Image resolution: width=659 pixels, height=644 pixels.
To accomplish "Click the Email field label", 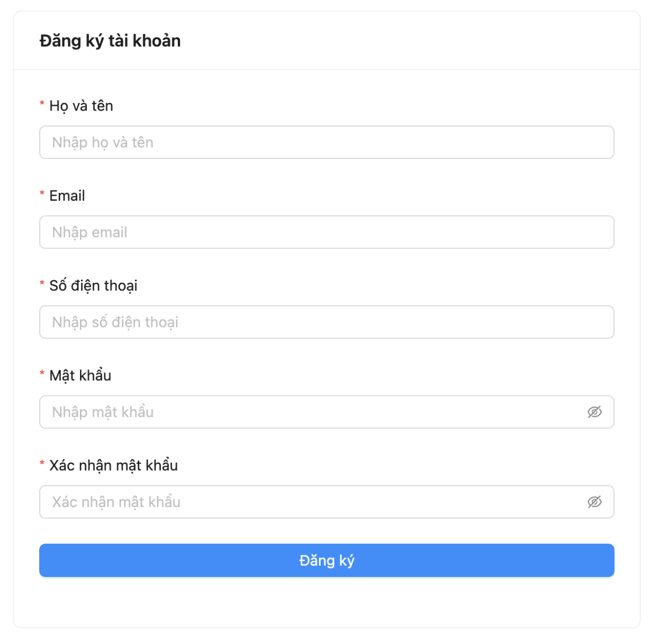I will pyautogui.click(x=67, y=196).
